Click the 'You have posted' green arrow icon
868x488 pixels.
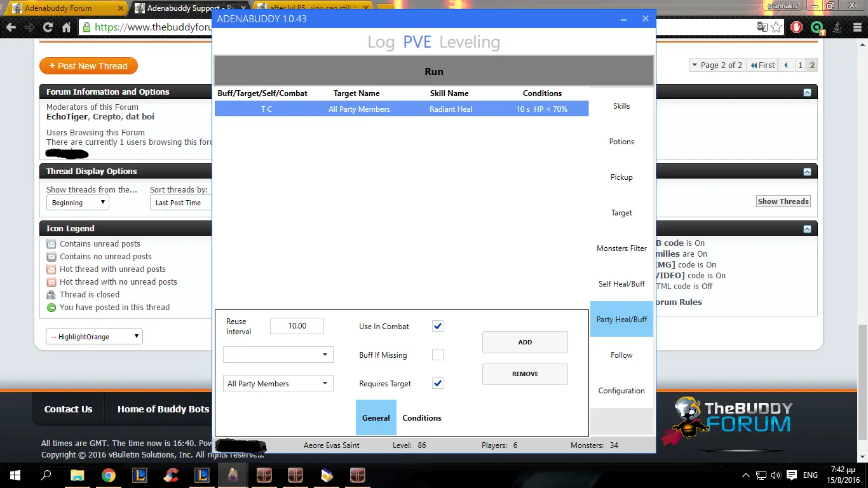(x=51, y=308)
